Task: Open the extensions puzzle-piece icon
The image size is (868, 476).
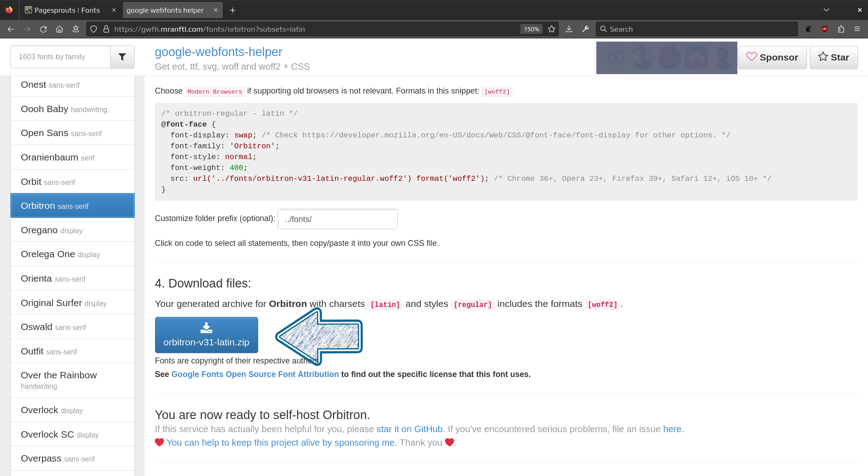Action: (x=841, y=29)
